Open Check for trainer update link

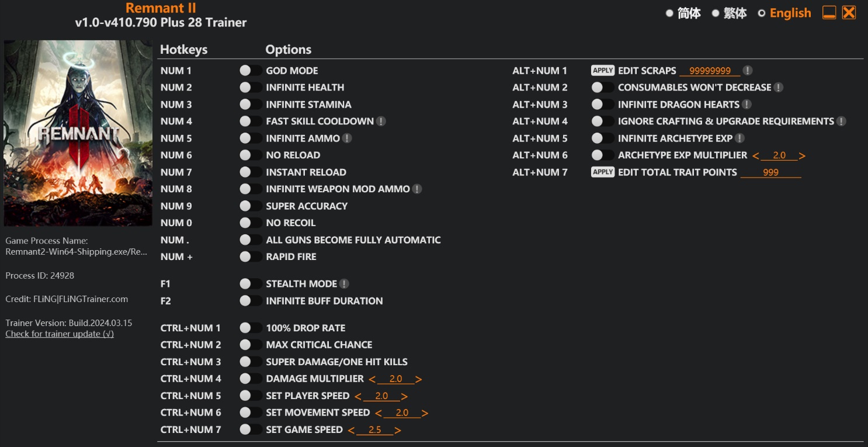coord(60,334)
